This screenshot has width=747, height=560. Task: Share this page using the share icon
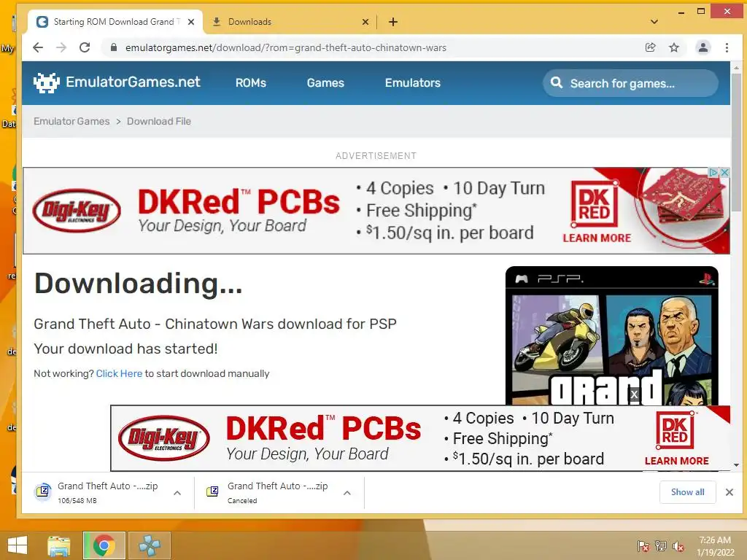(x=650, y=47)
